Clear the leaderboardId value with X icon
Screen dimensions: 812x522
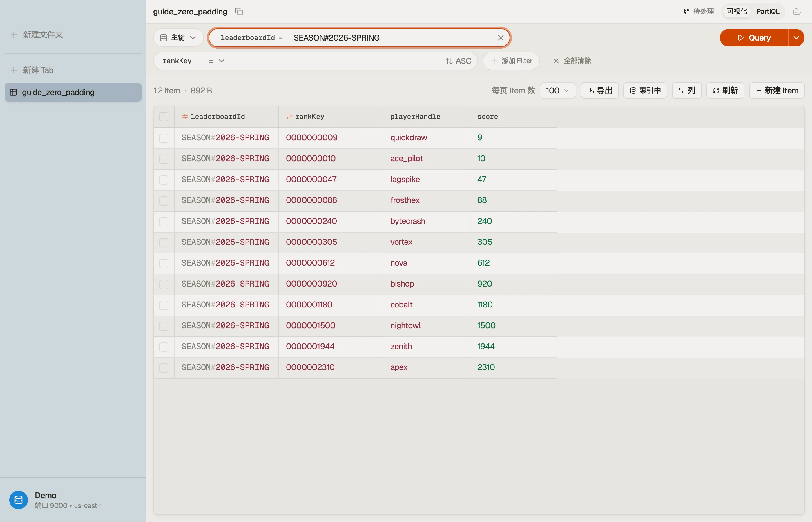[501, 38]
